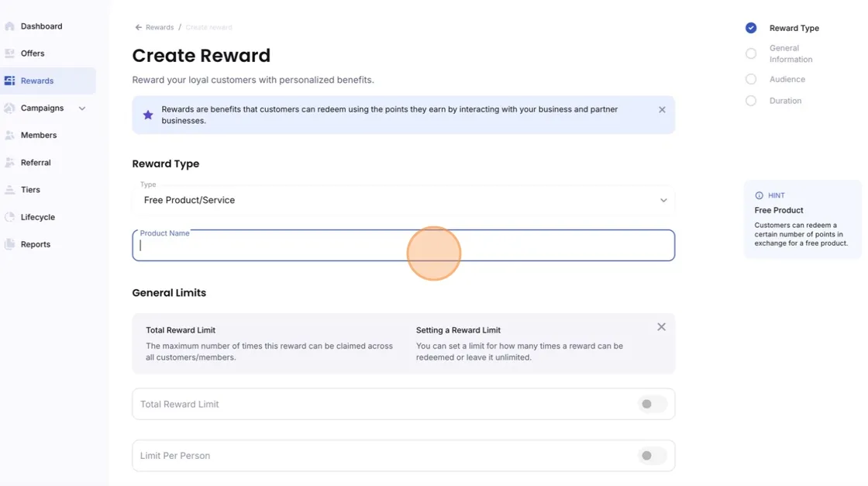The image size is (868, 486).
Task: Open the Type dropdown Free Product/Service
Action: pyautogui.click(x=404, y=200)
